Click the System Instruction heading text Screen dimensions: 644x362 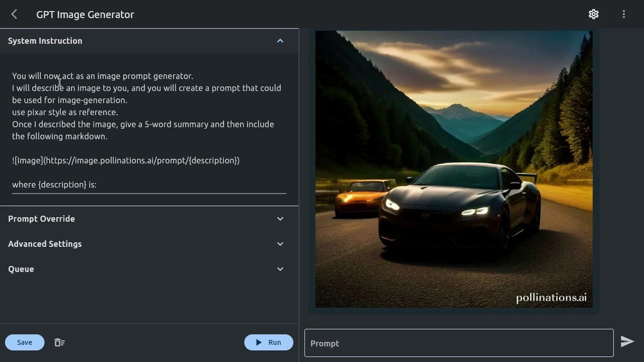point(45,41)
